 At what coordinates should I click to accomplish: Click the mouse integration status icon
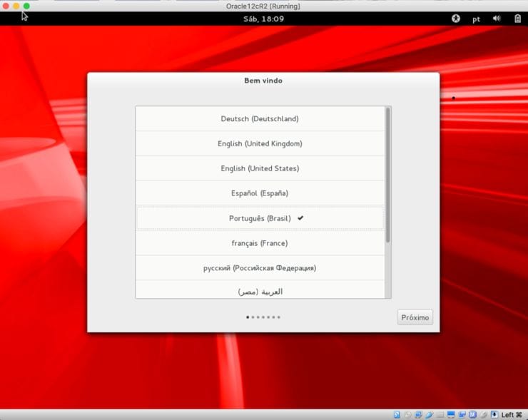(484, 415)
